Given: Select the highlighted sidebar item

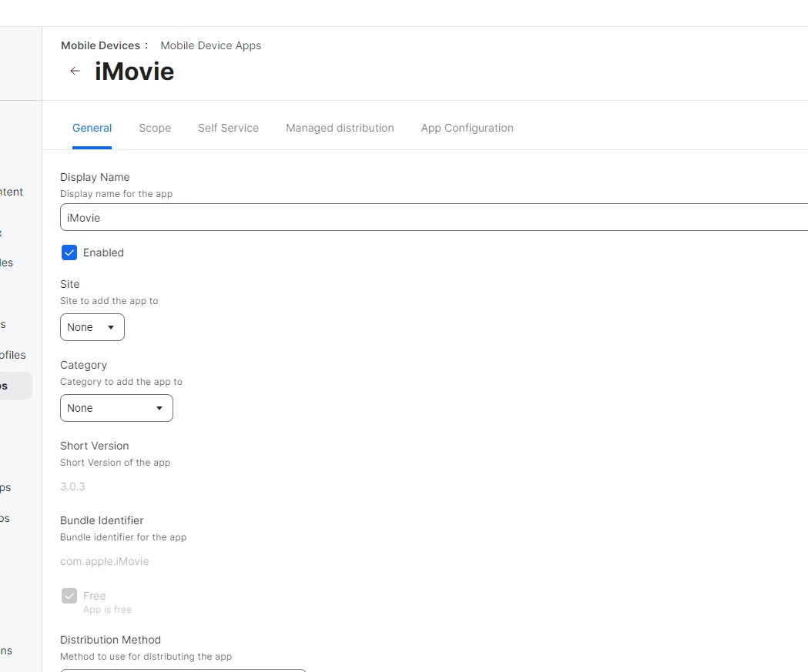Looking at the screenshot, I should pos(15,386).
